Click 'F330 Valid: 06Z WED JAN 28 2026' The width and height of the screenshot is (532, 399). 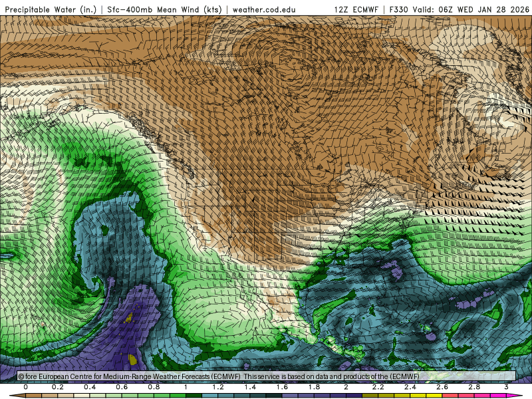pos(459,10)
